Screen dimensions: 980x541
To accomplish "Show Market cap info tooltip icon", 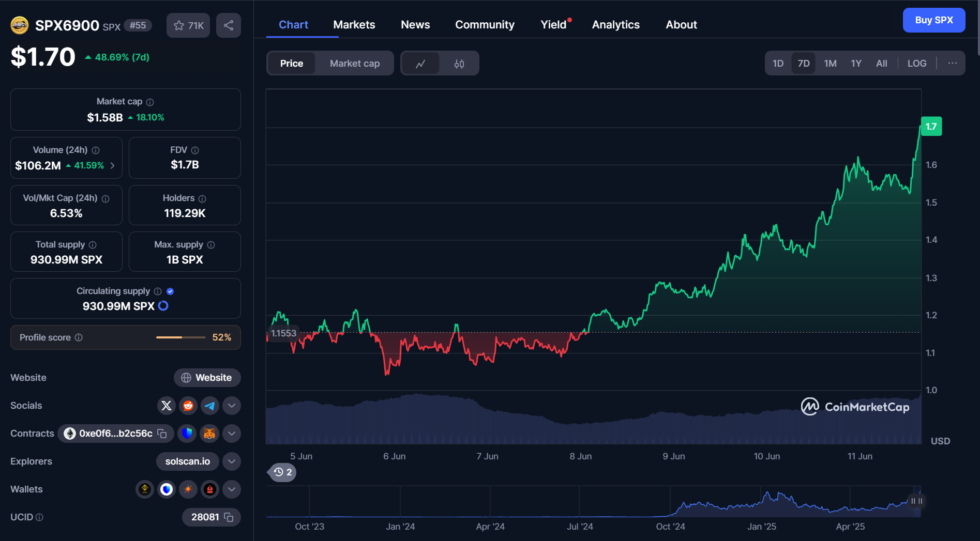I will click(150, 102).
